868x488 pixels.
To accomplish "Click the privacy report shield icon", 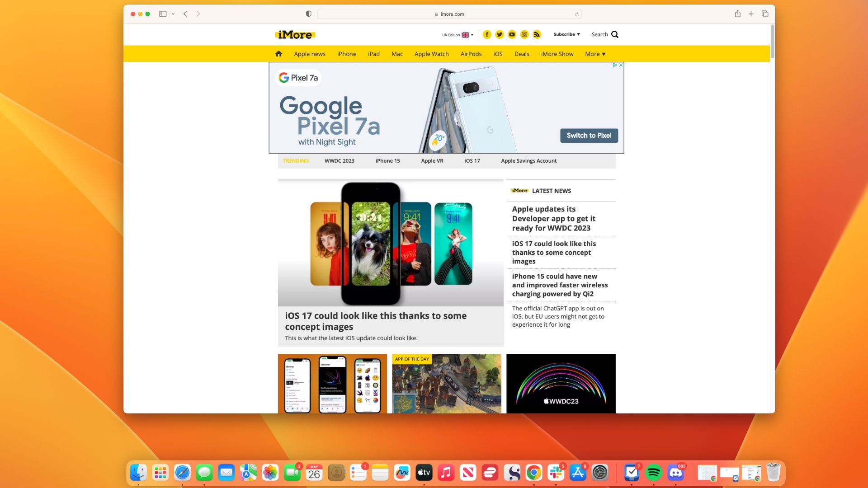I will (308, 14).
